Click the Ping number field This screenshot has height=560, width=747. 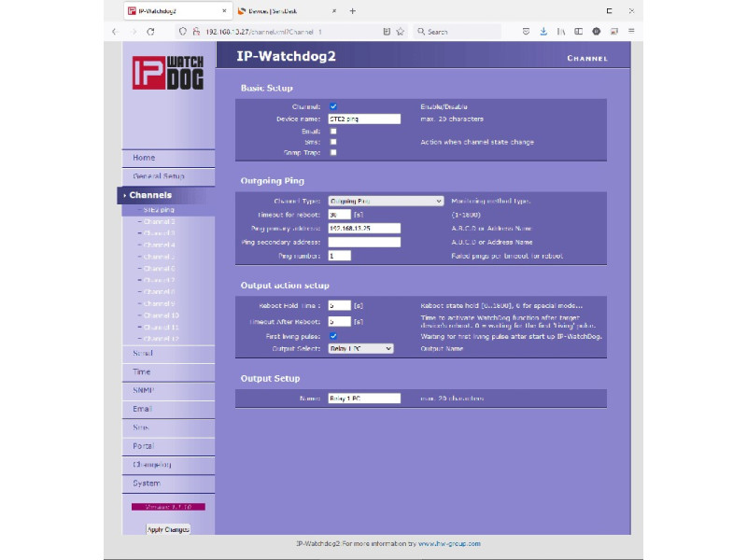point(340,256)
